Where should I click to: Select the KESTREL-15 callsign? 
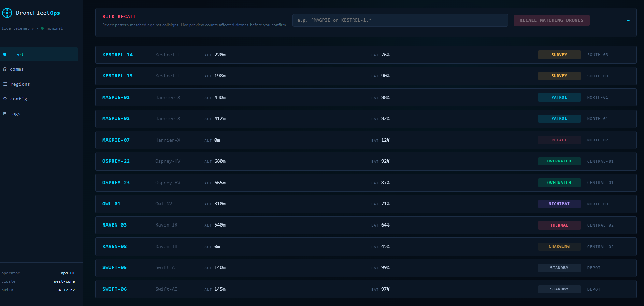coord(117,76)
